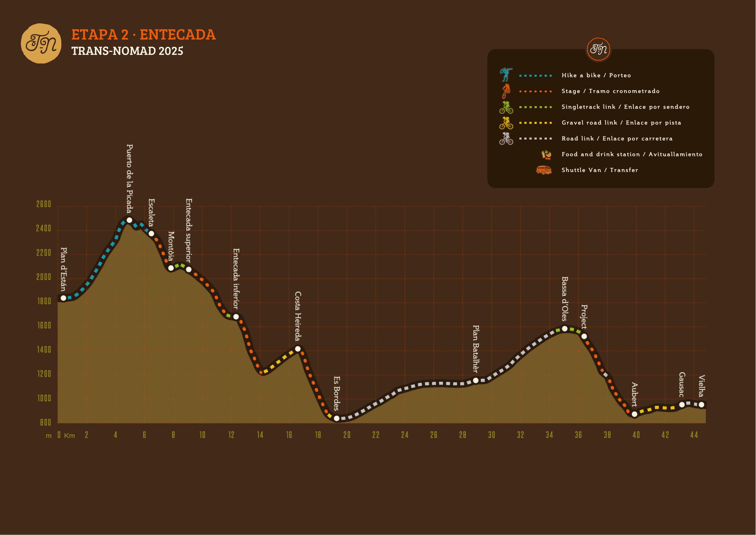Click the yellow Gravel road cyclist icon

506,123
